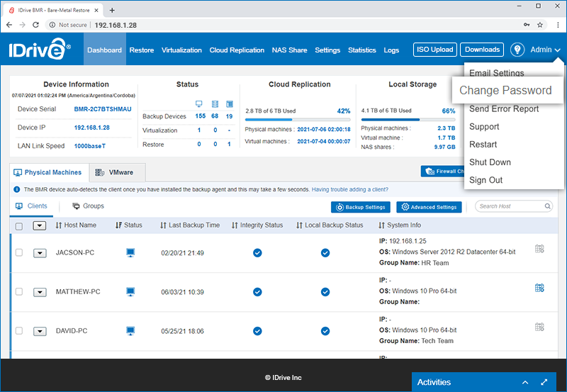Click JACSON-PC monitor status icon
Screen dimensions: 567x392
tap(130, 252)
